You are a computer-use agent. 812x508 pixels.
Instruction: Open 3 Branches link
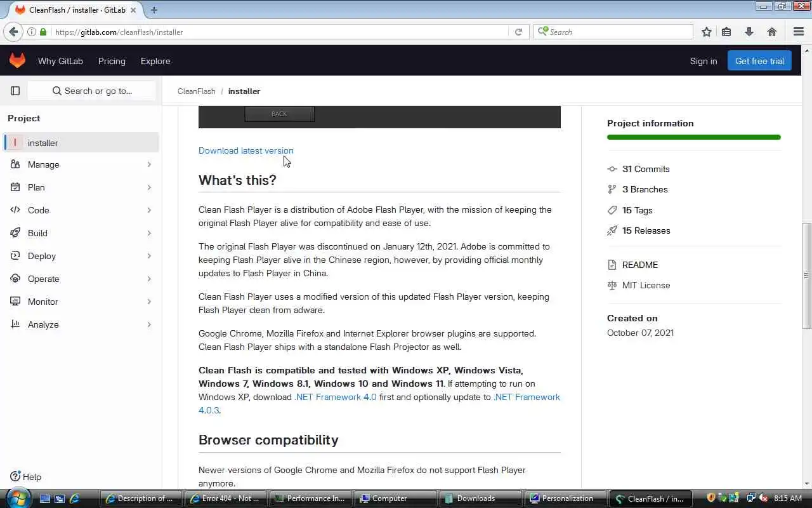[645, 189]
